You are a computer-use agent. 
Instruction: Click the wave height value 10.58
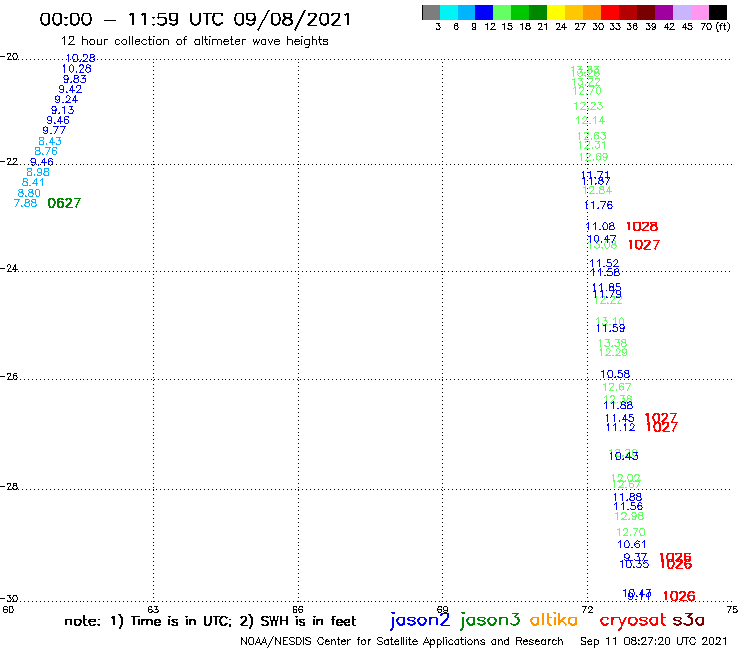point(615,374)
